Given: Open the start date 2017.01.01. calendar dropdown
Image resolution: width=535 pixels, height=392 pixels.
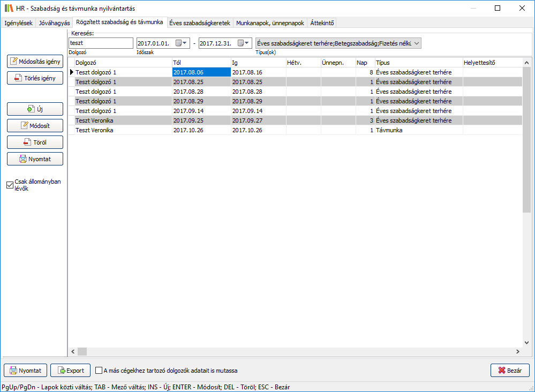Looking at the screenshot, I should click(182, 43).
